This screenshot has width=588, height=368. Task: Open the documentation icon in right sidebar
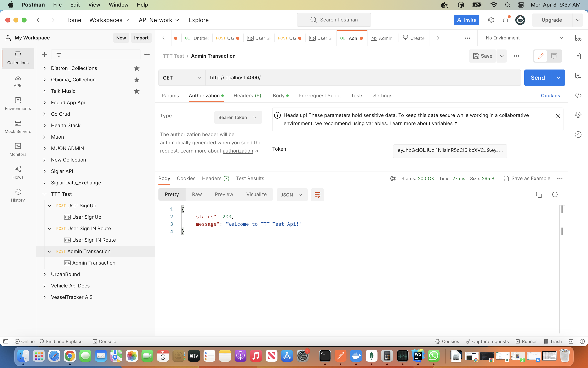point(578,56)
